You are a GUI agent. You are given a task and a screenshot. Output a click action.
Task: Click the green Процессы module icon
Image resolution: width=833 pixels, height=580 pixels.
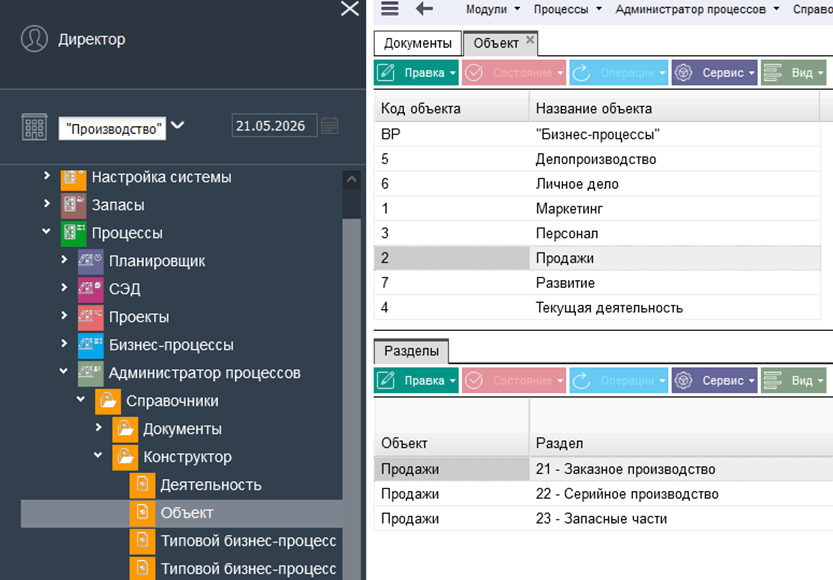(x=73, y=234)
